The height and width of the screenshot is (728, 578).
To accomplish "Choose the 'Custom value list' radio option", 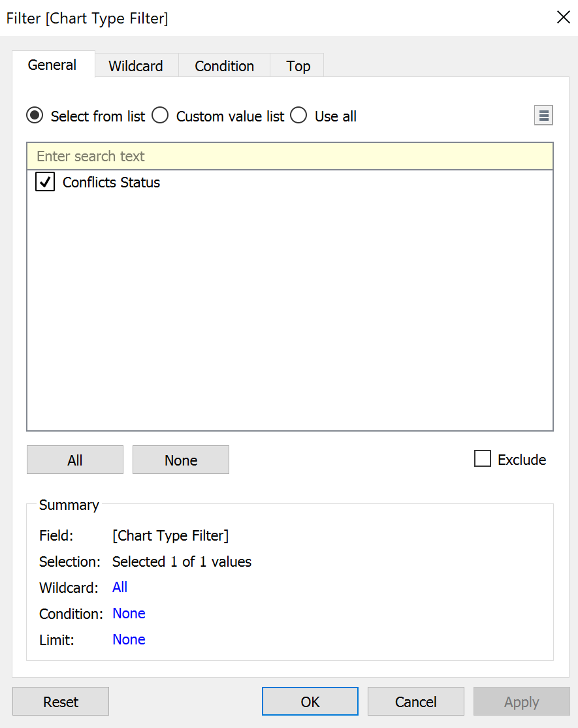I will (x=160, y=116).
